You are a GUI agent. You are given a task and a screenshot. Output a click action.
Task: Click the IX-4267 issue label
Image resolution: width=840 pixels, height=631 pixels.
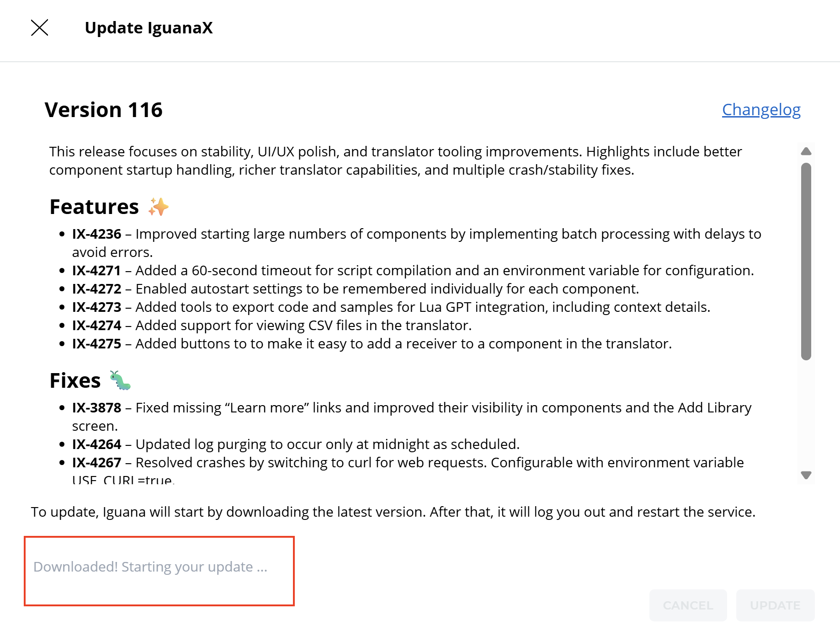click(96, 463)
